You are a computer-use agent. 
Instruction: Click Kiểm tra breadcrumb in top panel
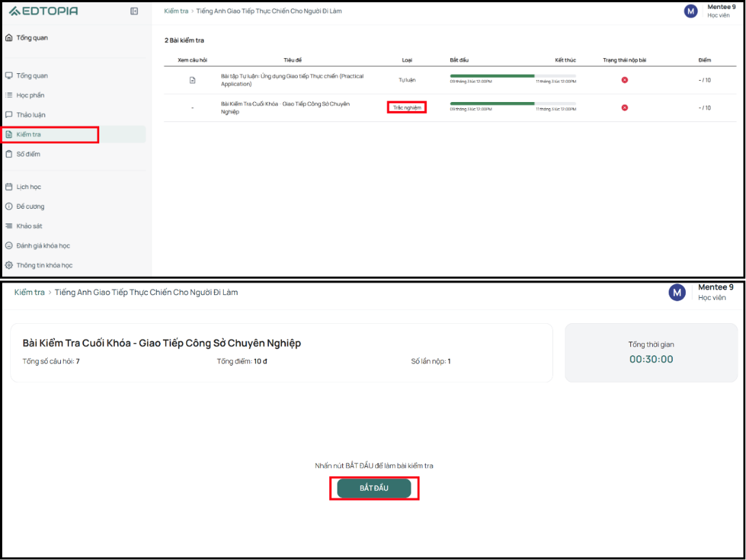[176, 11]
